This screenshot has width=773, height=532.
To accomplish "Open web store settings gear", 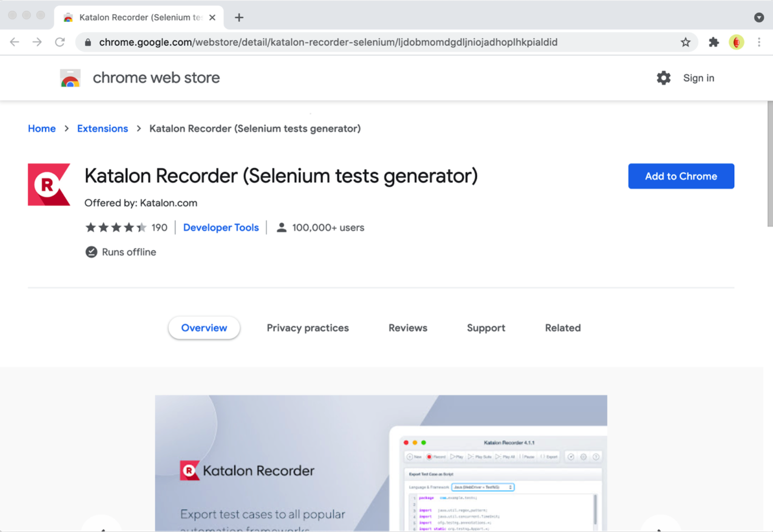I will coord(663,78).
